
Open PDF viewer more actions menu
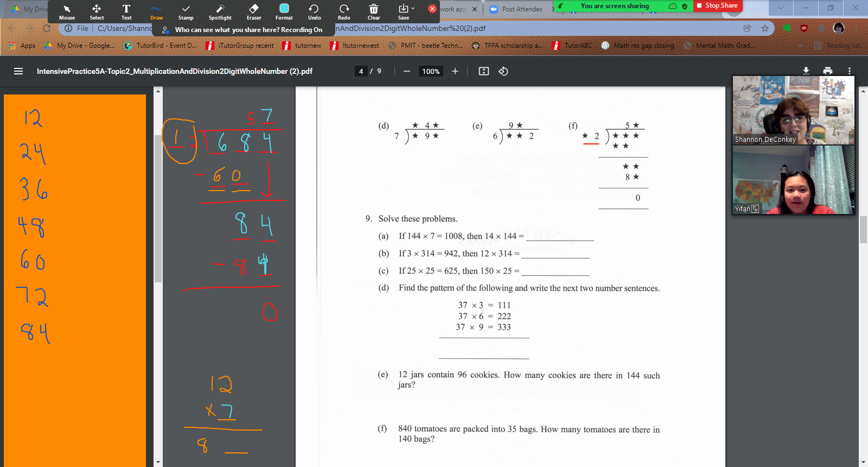[x=850, y=71]
